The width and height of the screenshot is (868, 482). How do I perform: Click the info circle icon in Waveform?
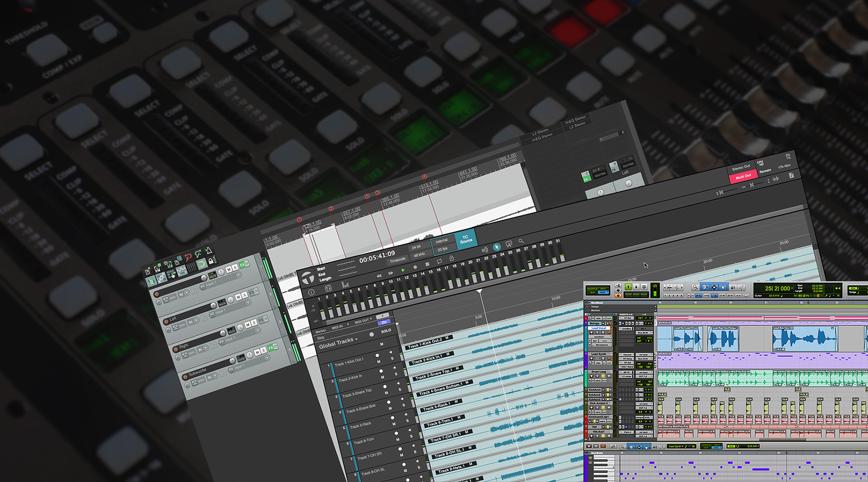[x=311, y=292]
